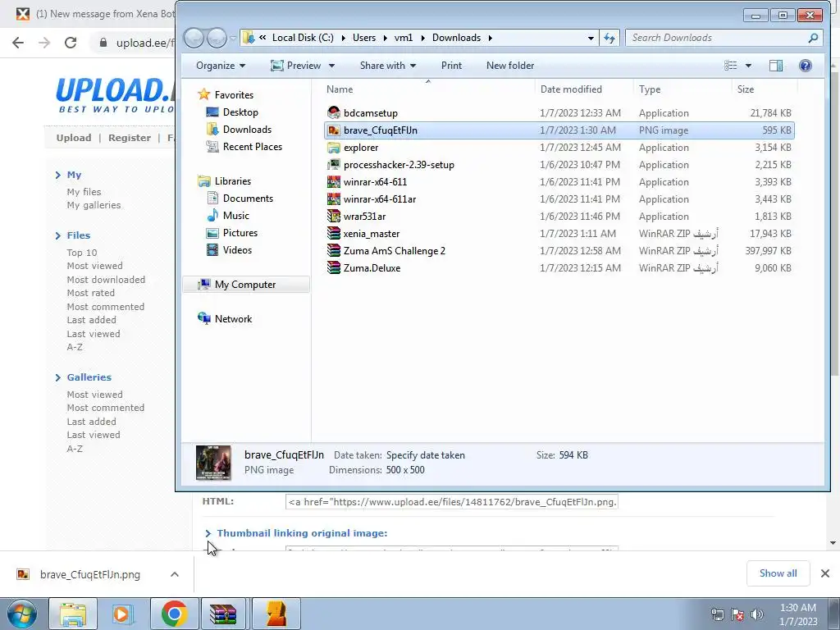Click the brave_CfuqEtFlJn.png download item
840x630 pixels.
[90, 574]
